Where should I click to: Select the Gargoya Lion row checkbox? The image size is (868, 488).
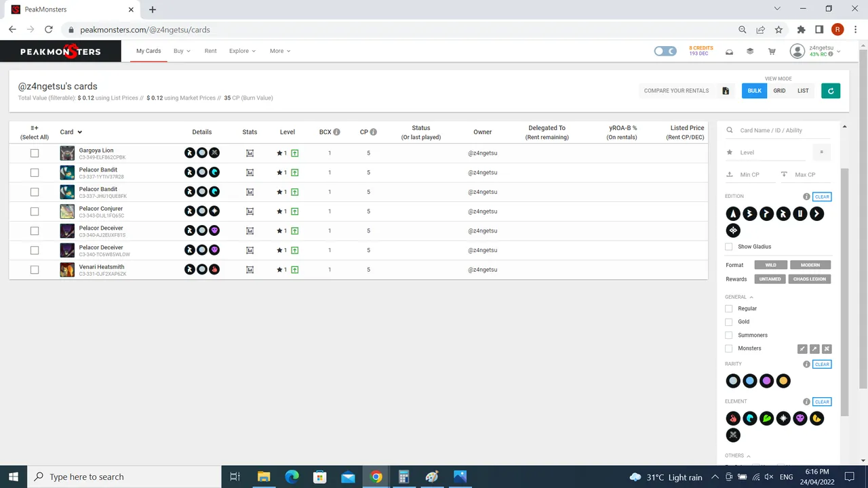tap(35, 153)
